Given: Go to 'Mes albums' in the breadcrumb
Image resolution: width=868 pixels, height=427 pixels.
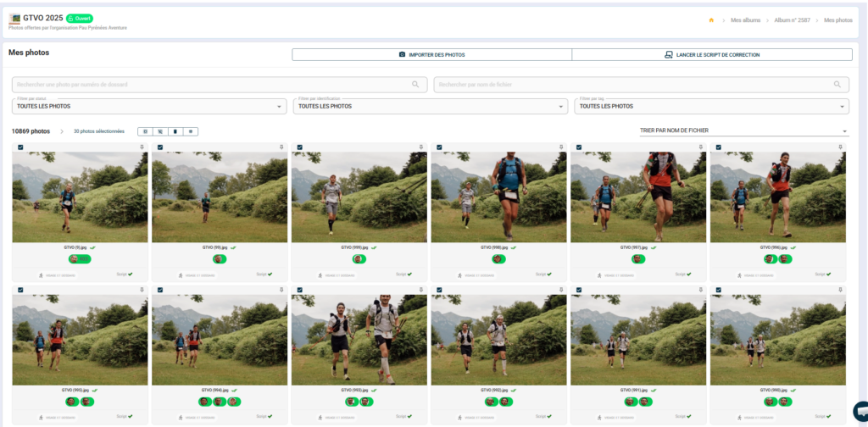Looking at the screenshot, I should [745, 20].
